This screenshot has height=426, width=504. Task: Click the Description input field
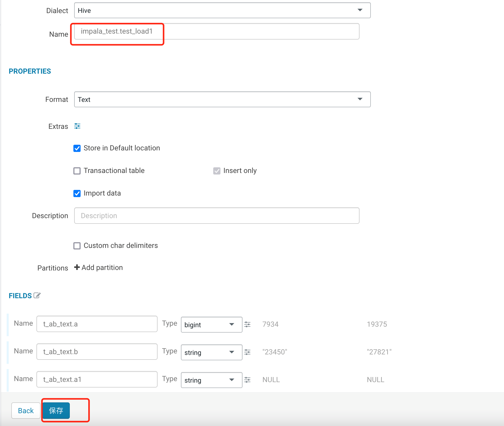tap(216, 216)
